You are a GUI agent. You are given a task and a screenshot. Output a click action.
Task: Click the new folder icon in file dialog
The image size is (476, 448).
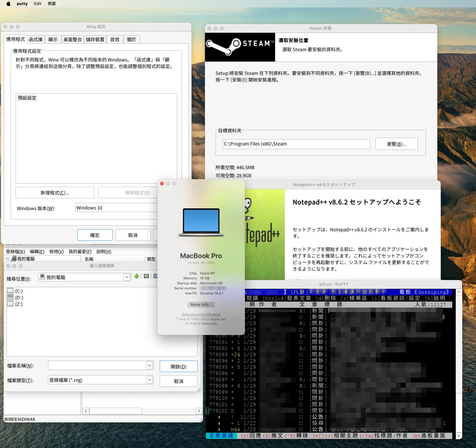(155, 276)
